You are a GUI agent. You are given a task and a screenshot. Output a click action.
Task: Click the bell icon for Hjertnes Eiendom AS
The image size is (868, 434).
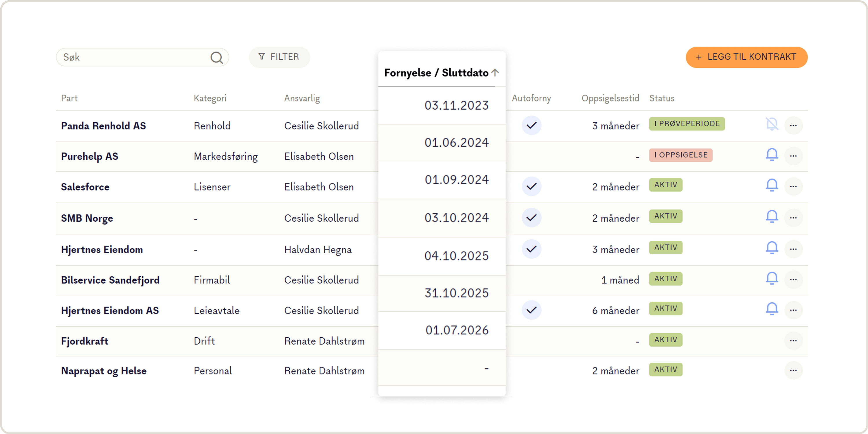pos(772,309)
